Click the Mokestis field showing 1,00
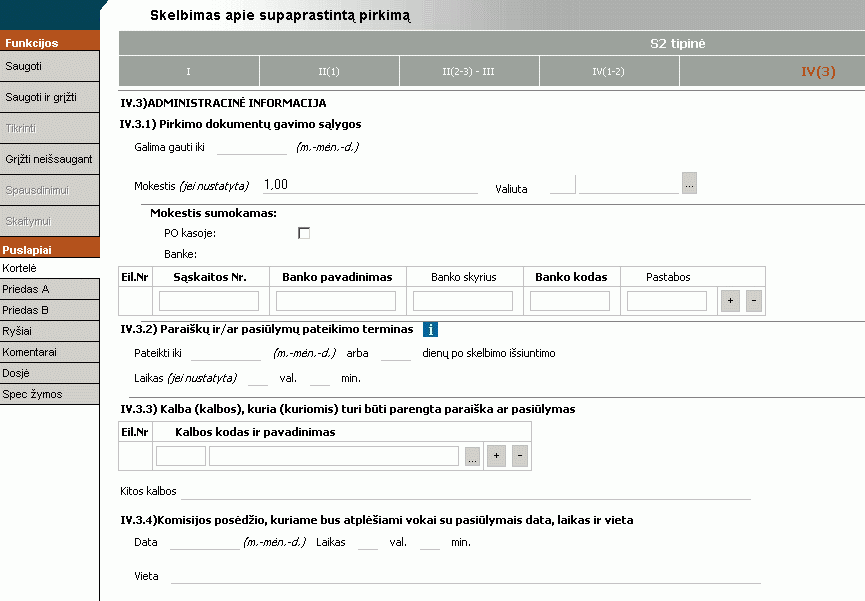 (x=370, y=185)
